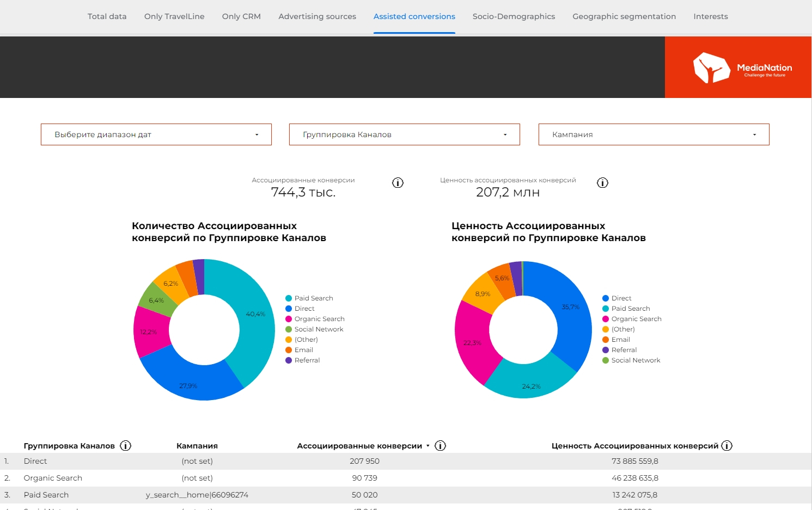812x510 pixels.
Task: Click info icon beside Ассоциированные конверсии scorecard
Action: [398, 183]
